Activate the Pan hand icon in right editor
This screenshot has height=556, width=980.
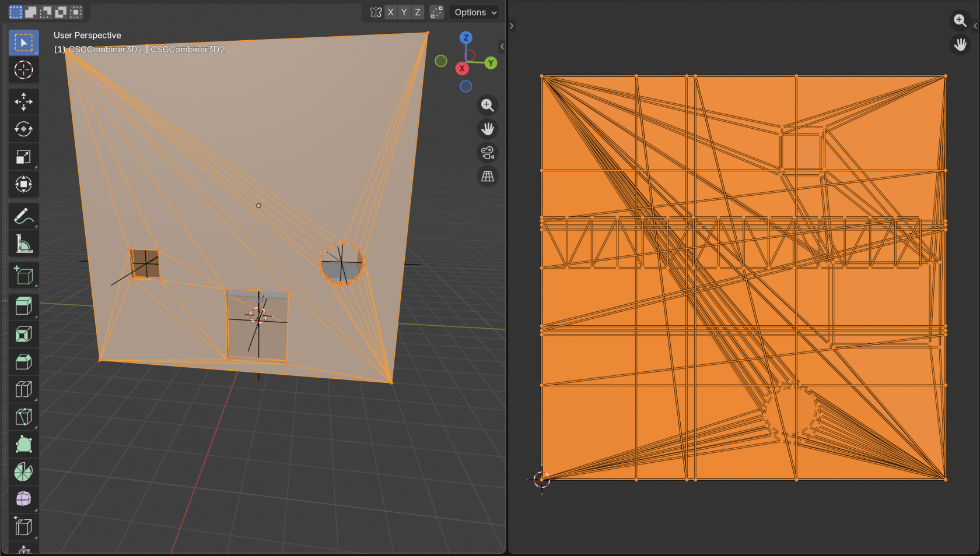click(960, 44)
